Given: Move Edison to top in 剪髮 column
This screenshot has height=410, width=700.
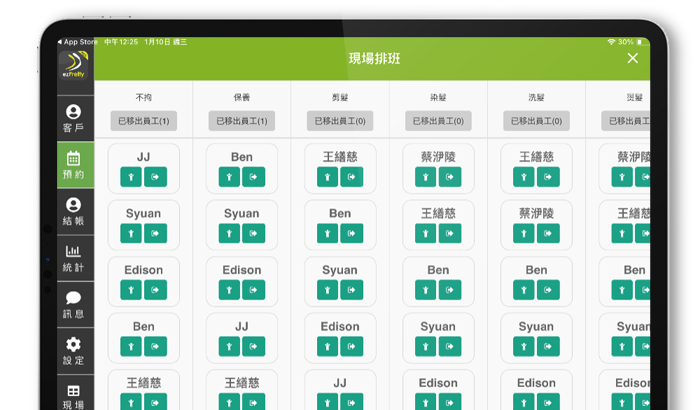Looking at the screenshot, I should [327, 346].
